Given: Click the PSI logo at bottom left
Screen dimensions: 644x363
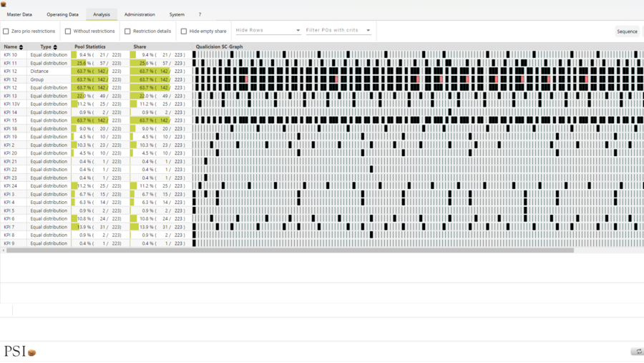Looking at the screenshot, I should 19,351.
